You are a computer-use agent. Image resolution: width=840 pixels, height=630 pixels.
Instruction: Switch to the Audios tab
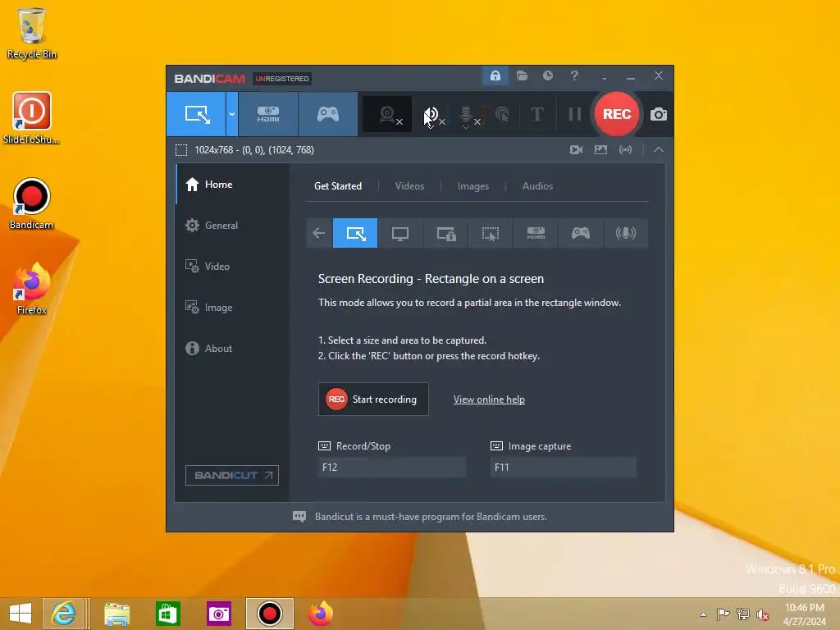pos(537,186)
